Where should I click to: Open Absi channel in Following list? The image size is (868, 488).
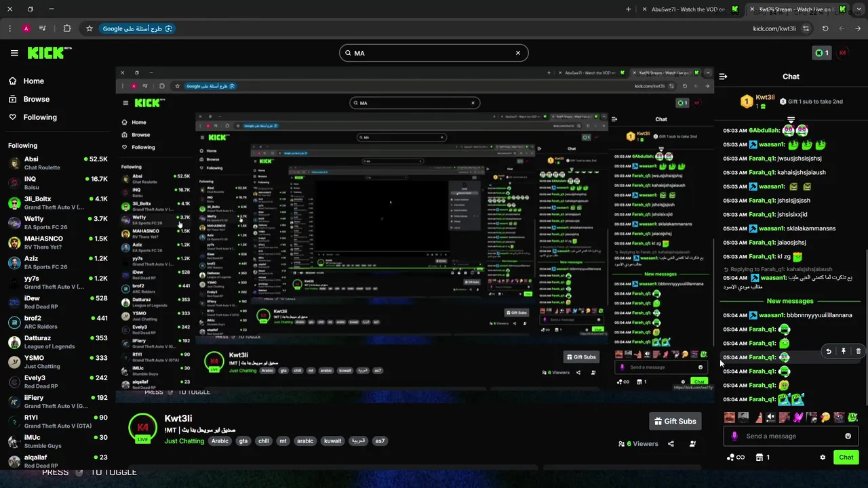[x=58, y=163]
